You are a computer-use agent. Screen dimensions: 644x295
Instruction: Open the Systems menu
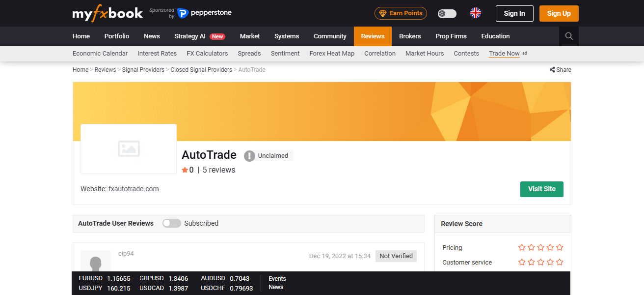click(x=287, y=36)
